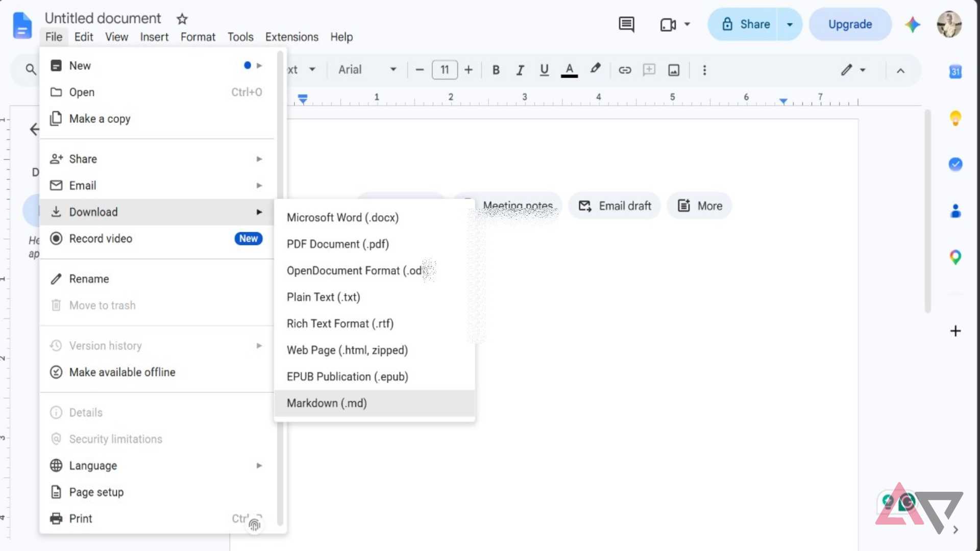Open the font family Arial dropdown
The height and width of the screenshot is (551, 980).
367,70
